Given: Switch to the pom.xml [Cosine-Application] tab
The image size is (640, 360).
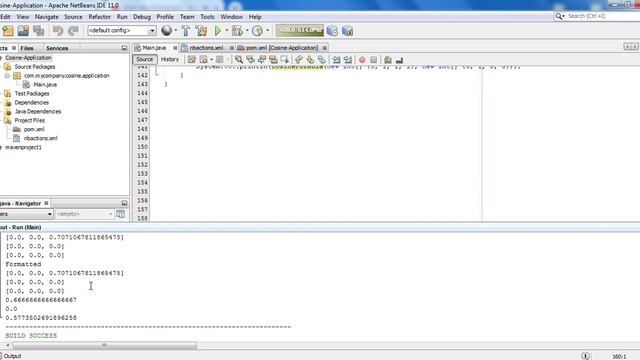Looking at the screenshot, I should click(282, 48).
